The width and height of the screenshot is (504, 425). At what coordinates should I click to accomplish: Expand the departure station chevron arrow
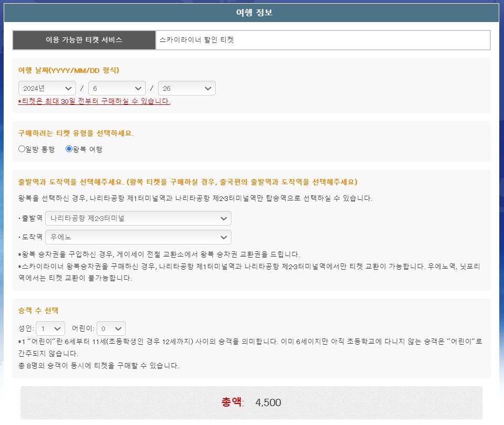point(224,218)
